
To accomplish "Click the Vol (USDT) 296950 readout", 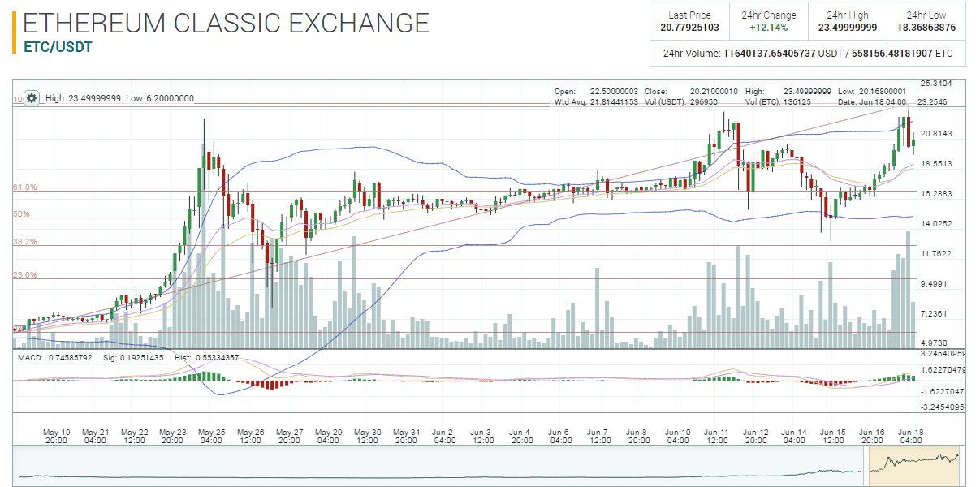I will 680,101.
